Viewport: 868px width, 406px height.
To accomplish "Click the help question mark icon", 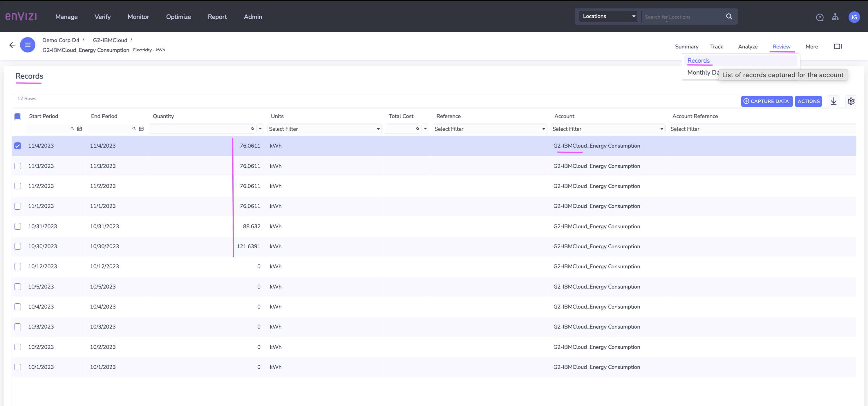I will coord(820,17).
